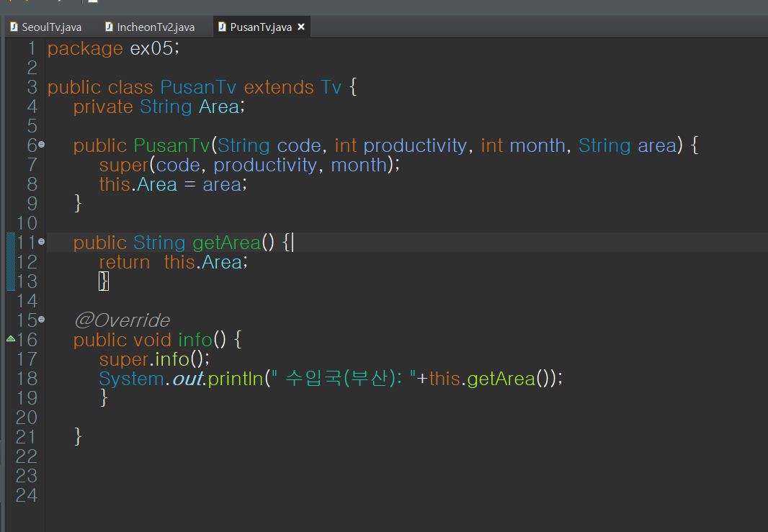Switch to the IncheonTv2.java tab
Viewport: 768px width, 532px height.
click(151, 27)
